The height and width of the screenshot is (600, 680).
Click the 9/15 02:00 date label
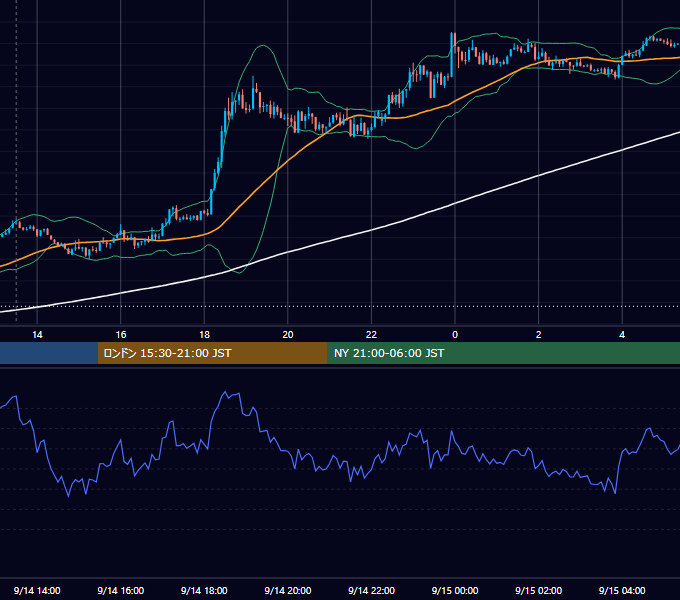[539, 590]
